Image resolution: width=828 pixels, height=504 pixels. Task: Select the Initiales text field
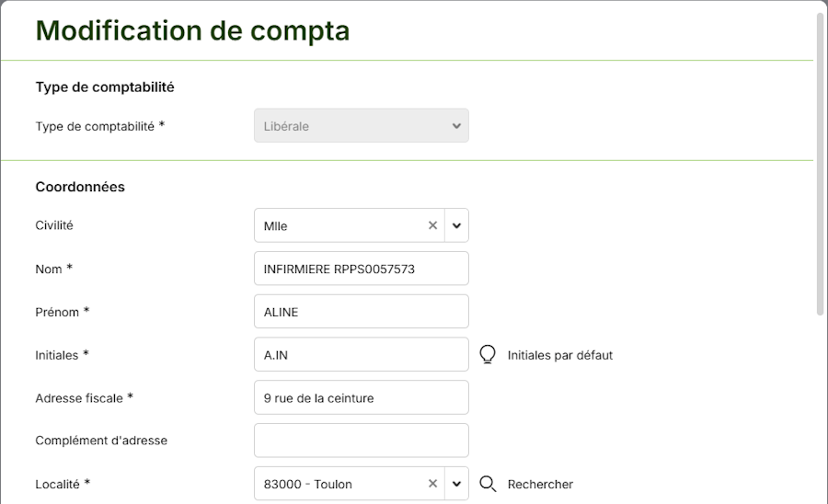click(x=361, y=354)
